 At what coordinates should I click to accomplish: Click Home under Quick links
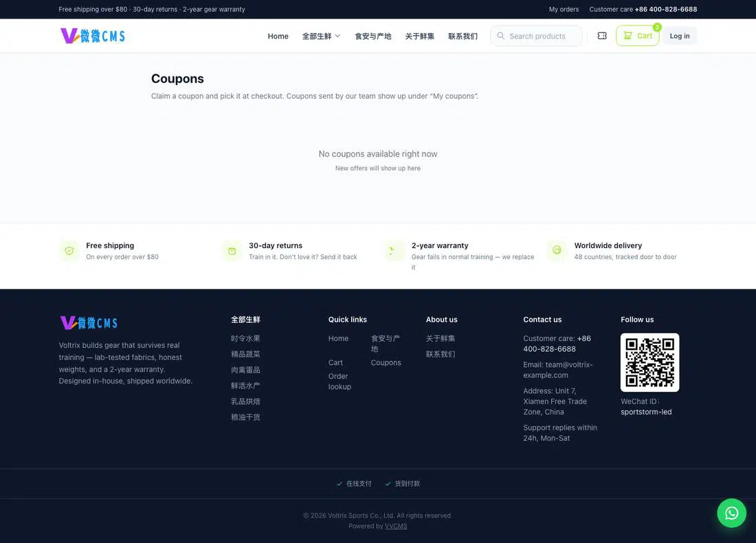[x=338, y=339]
